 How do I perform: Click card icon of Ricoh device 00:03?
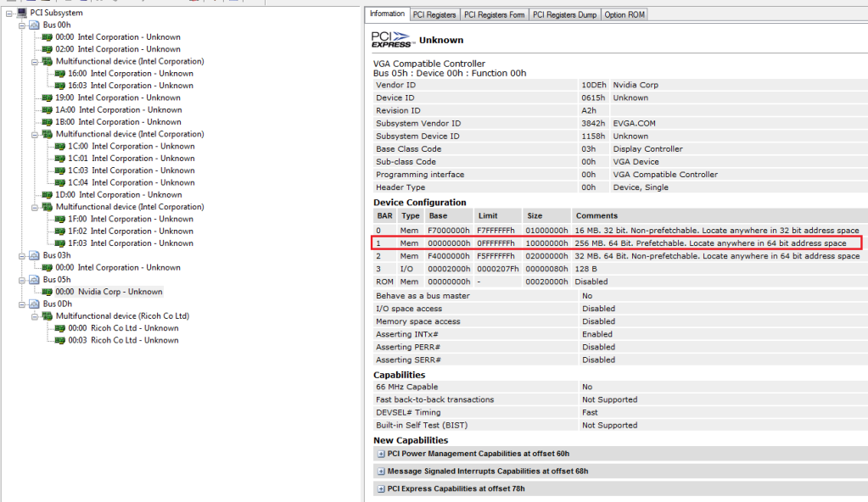59,341
